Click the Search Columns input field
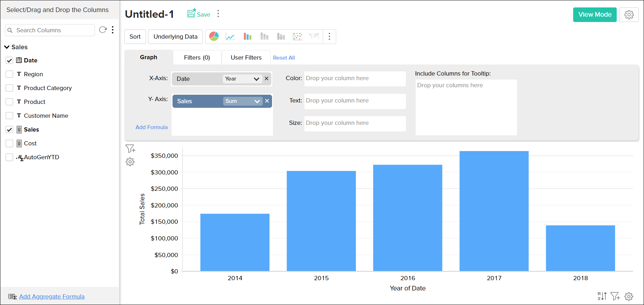Screen dimensions: 644x305 [53, 30]
